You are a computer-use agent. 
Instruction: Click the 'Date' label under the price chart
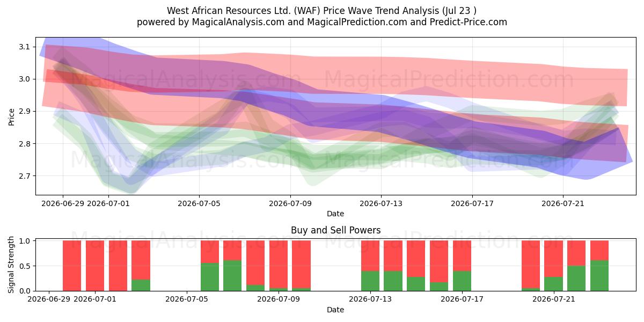tap(335, 214)
